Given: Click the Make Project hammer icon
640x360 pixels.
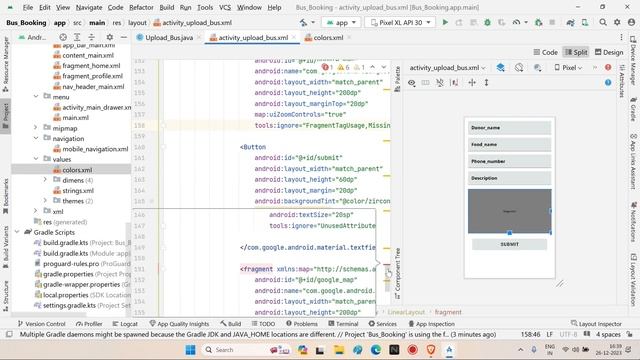Looking at the screenshot, I should [303, 22].
